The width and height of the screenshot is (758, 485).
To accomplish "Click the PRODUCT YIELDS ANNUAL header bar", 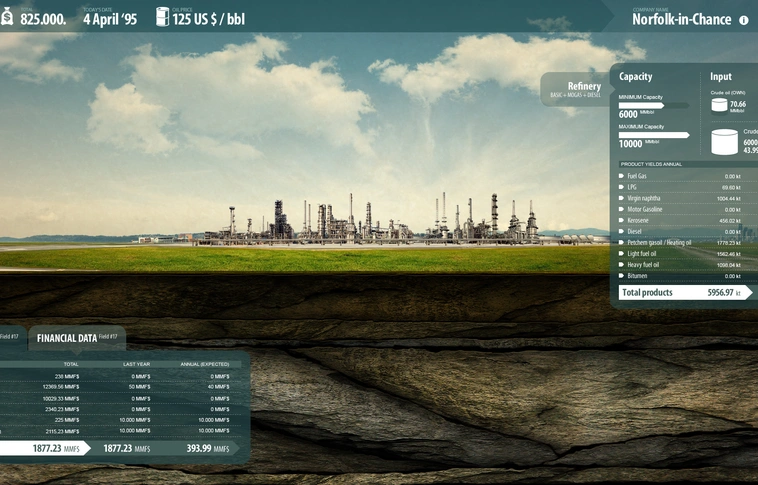I will 688,164.
